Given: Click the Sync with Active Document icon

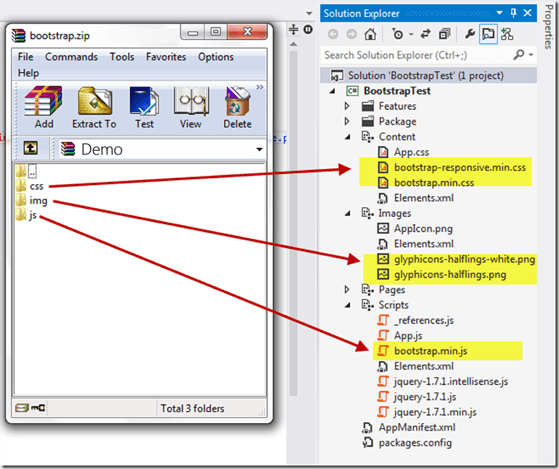Looking at the screenshot, I should 425,34.
